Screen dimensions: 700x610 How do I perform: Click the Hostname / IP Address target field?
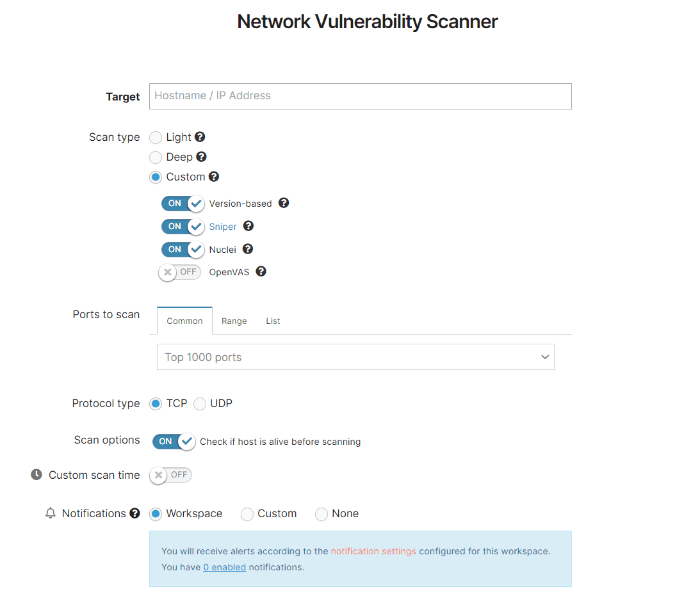coord(360,96)
